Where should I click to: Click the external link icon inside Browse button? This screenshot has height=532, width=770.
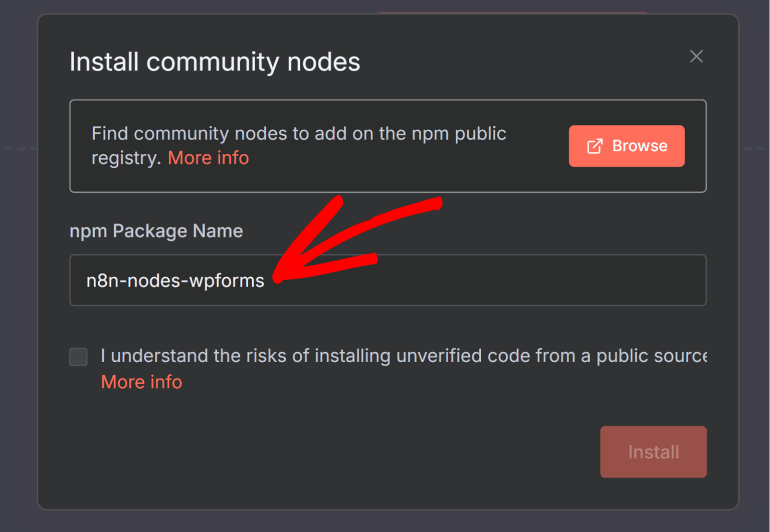click(595, 146)
